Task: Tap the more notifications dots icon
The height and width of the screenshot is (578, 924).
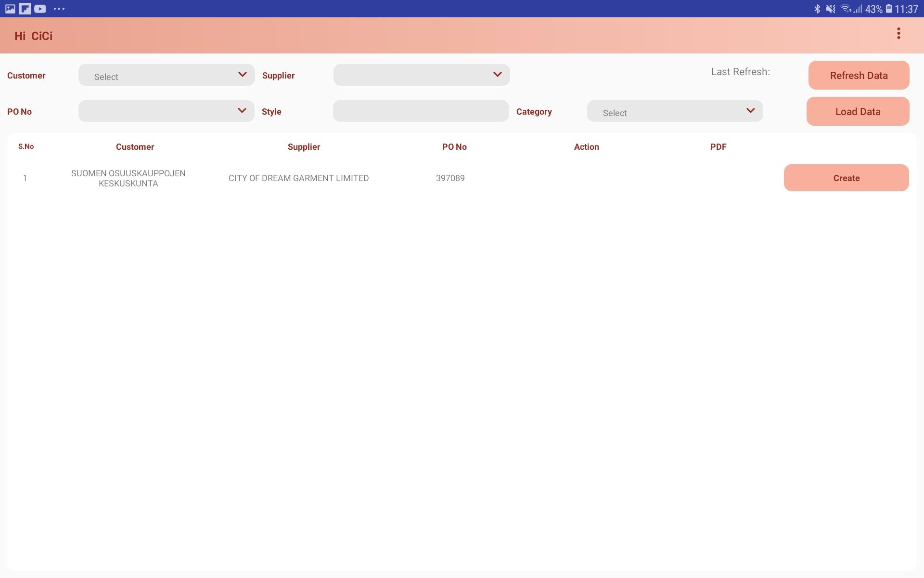Action: 59,9
